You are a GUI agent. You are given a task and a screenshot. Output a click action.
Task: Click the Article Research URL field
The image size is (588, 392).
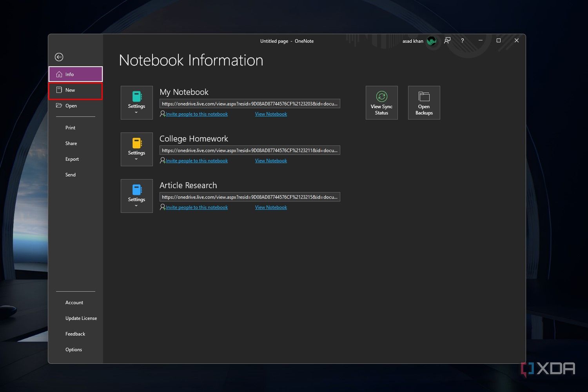(250, 197)
